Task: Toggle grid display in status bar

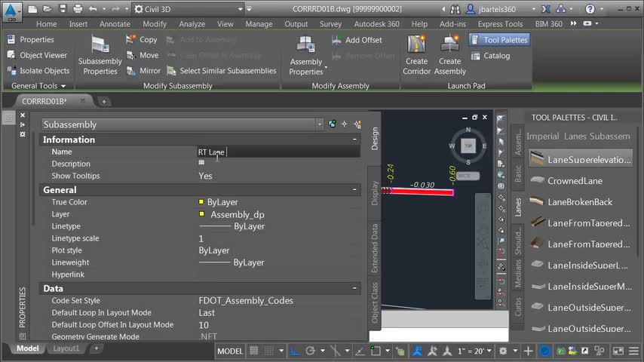Action: (254, 351)
